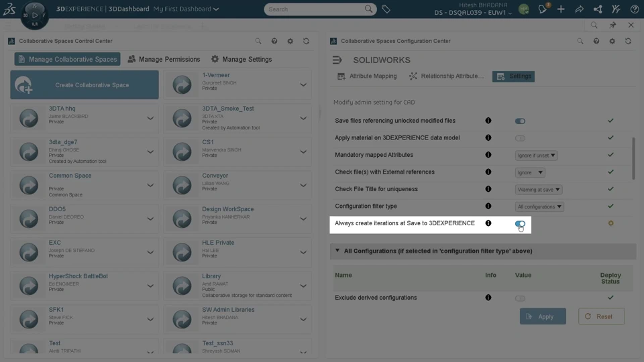Open the Relationship Attribute tab

447,76
